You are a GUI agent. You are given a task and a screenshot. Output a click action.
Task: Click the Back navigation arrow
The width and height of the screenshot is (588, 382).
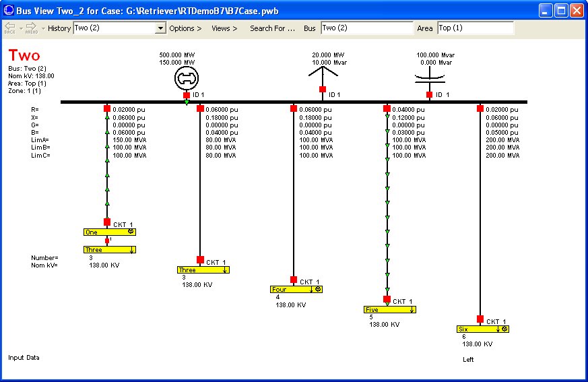tap(9, 26)
